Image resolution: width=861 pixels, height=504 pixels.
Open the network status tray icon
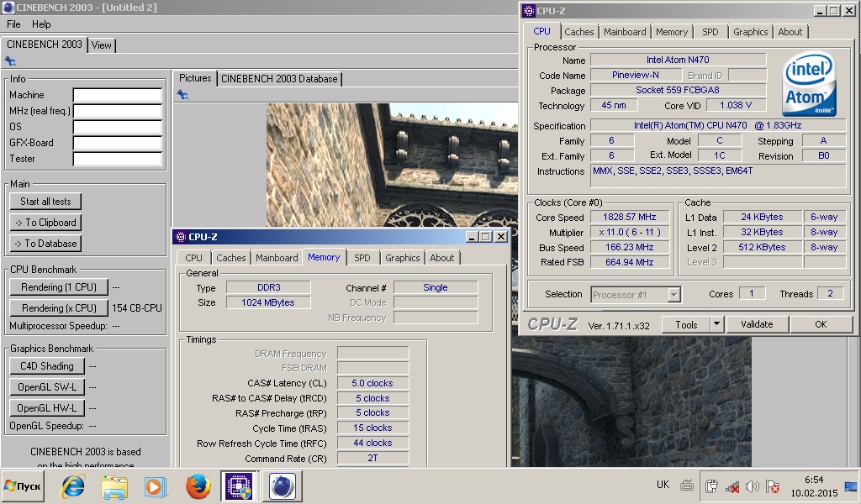tap(732, 486)
